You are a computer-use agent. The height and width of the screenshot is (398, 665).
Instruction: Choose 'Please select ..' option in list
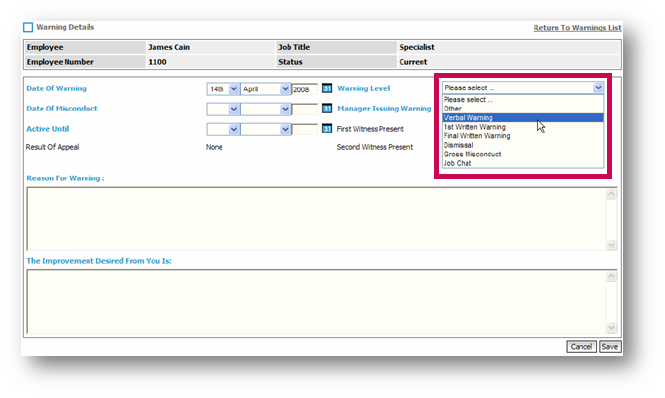(523, 100)
